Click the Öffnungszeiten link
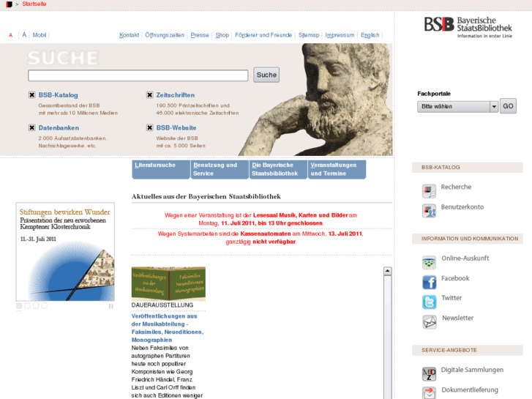 (165, 35)
